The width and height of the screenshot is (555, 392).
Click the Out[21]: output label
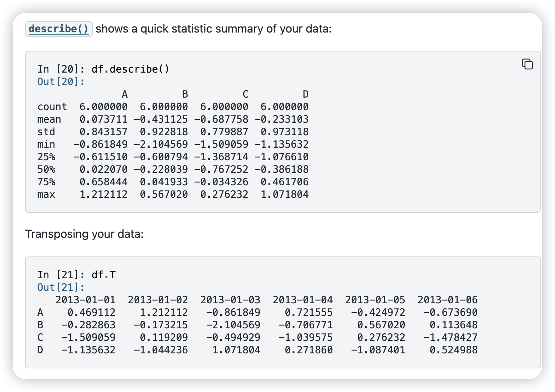tap(61, 287)
